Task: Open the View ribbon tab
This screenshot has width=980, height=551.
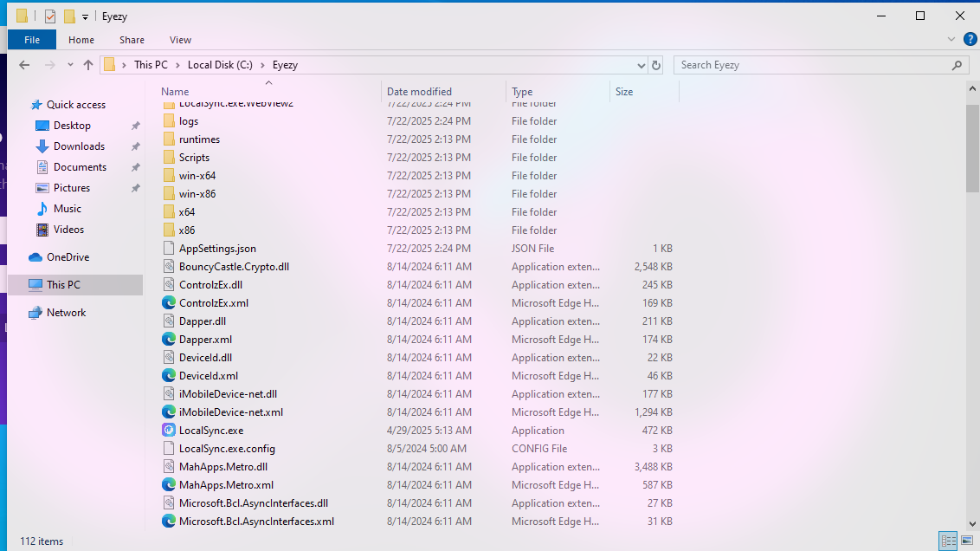Action: 180,39
